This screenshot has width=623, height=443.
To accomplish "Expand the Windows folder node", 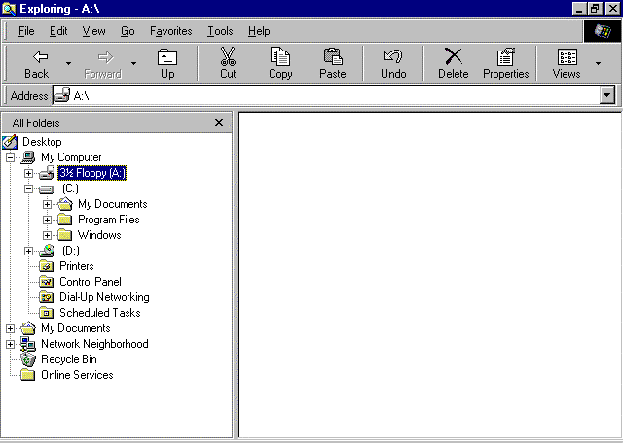I will (x=47, y=235).
